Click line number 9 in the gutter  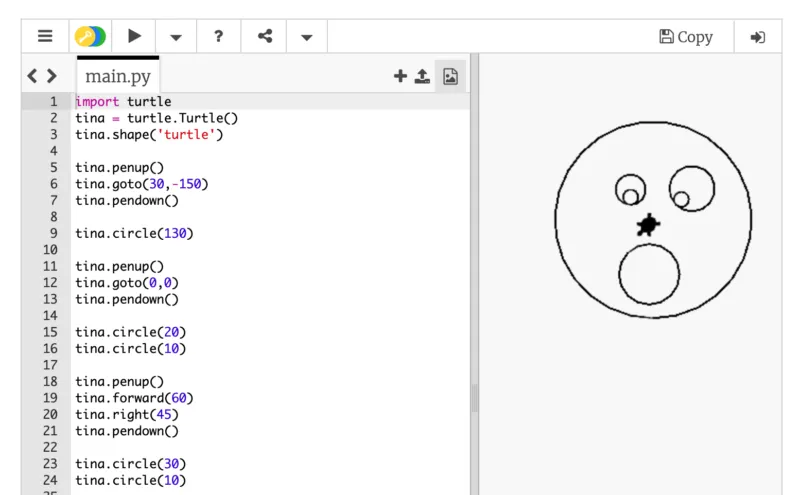[x=50, y=234]
